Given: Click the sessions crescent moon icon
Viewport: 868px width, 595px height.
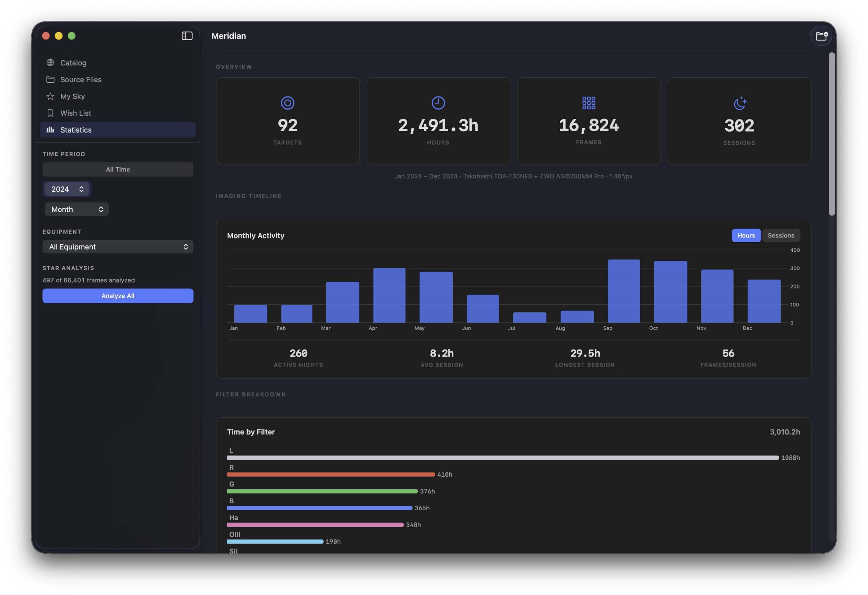Looking at the screenshot, I should 739,103.
